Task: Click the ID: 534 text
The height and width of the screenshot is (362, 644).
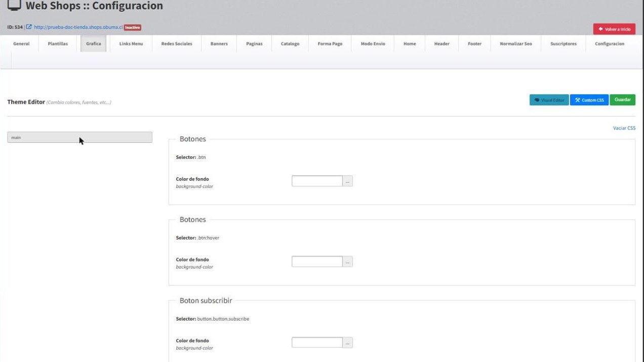Action: click(15, 27)
